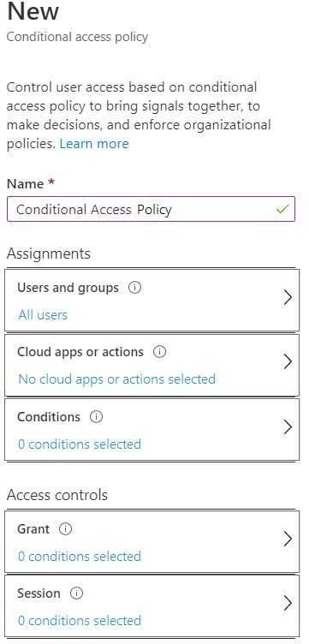Click the info icon next to Session
309x644 pixels.
[76, 593]
